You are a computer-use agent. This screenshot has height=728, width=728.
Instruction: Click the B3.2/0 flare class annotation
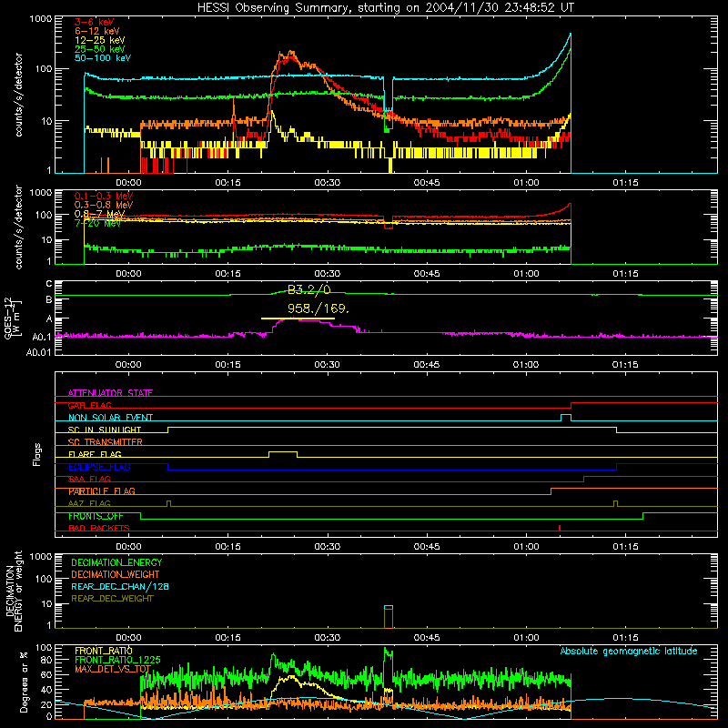point(308,290)
